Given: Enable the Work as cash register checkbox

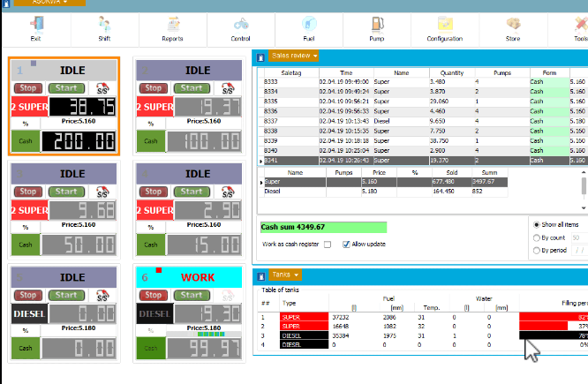Looking at the screenshot, I should [x=328, y=244].
